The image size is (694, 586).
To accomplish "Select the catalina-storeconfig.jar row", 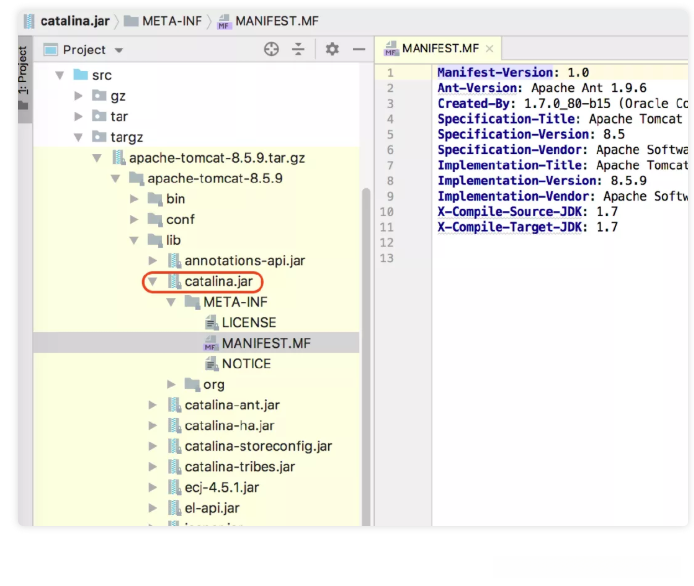I will [197, 446].
